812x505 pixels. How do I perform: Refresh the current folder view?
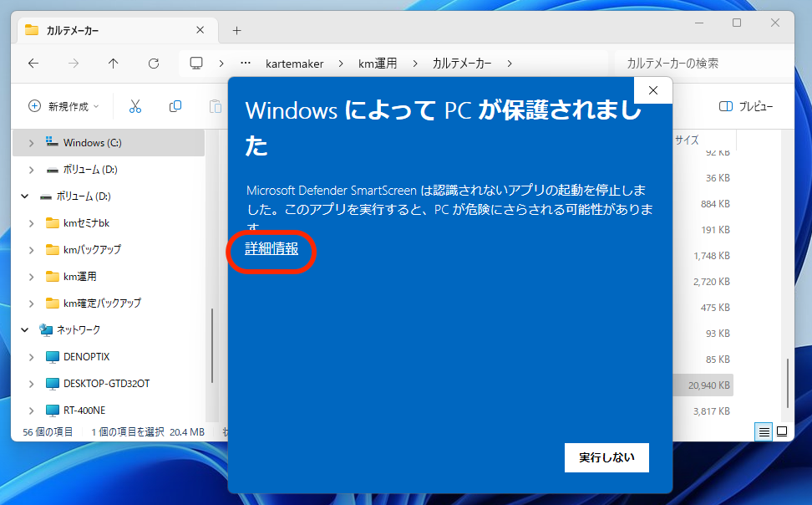pyautogui.click(x=154, y=64)
